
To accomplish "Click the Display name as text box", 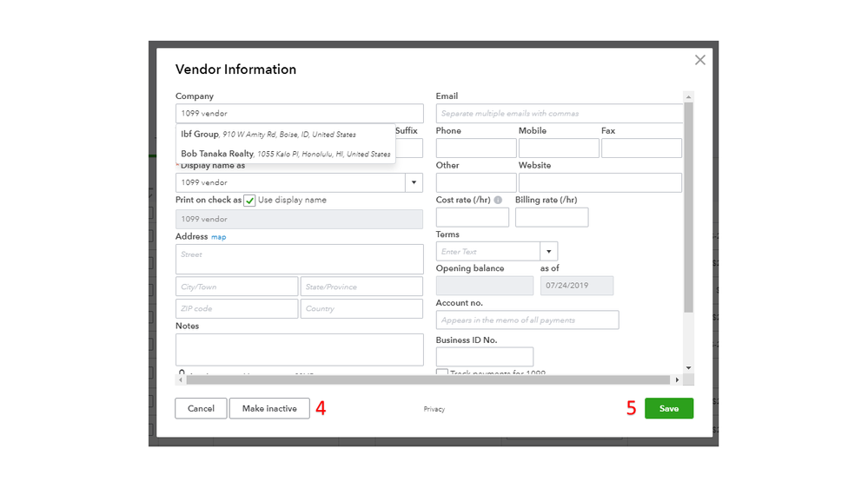I will point(290,182).
